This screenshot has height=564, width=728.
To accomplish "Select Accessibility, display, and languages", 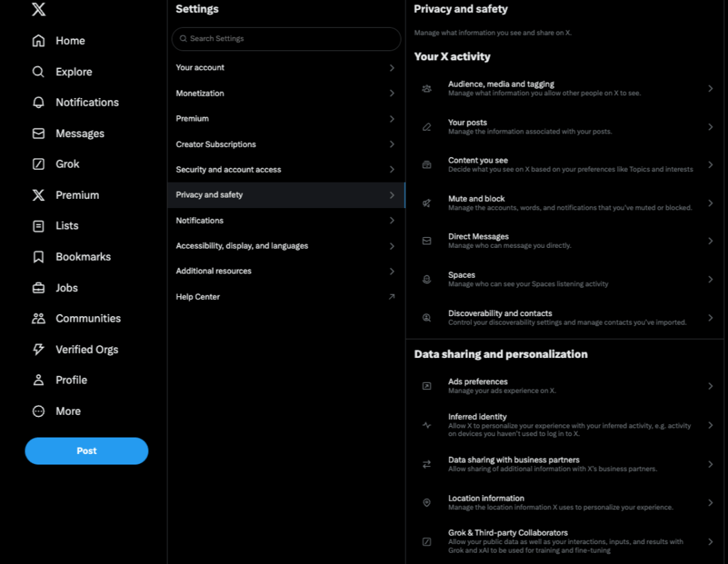I will coord(242,246).
